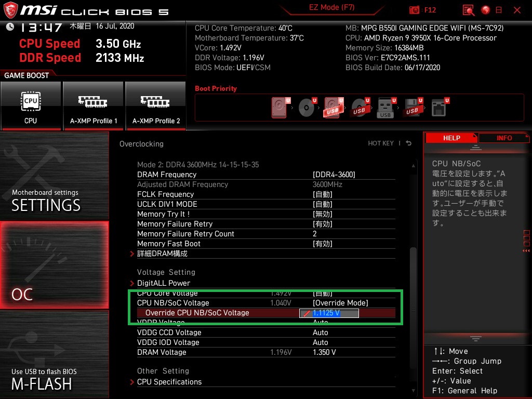Select the USB floppy boot device icon
This screenshot has width=532, height=399.
point(413,108)
